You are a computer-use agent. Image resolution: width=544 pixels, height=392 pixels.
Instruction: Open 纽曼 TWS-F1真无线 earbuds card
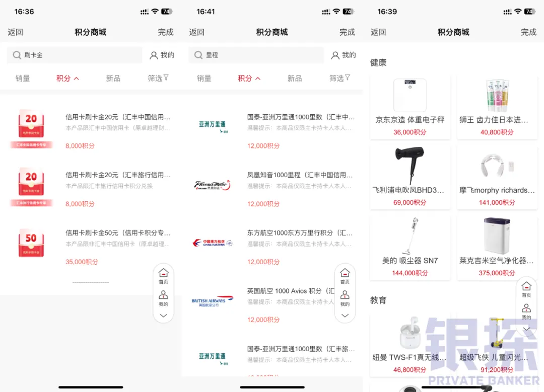tap(410, 345)
